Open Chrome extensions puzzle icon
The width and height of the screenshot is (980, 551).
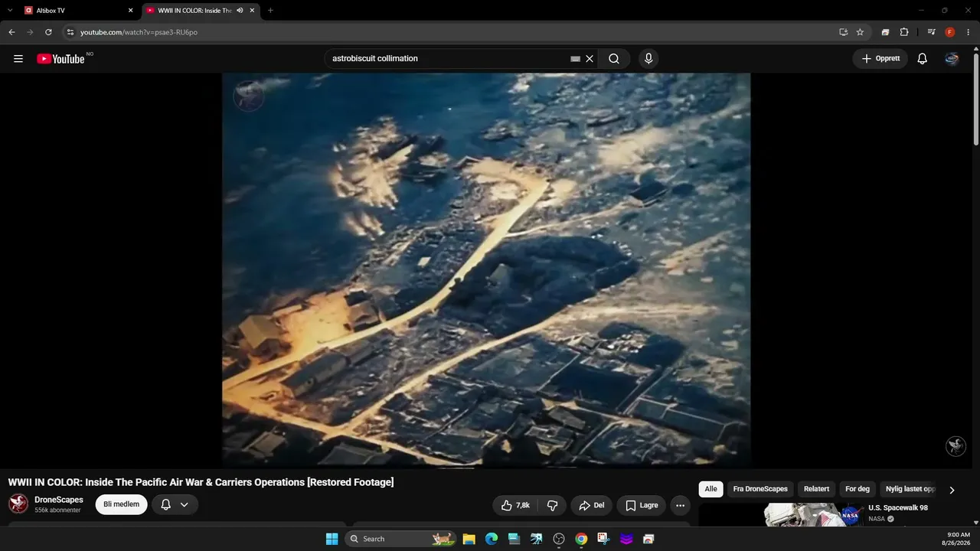click(904, 32)
